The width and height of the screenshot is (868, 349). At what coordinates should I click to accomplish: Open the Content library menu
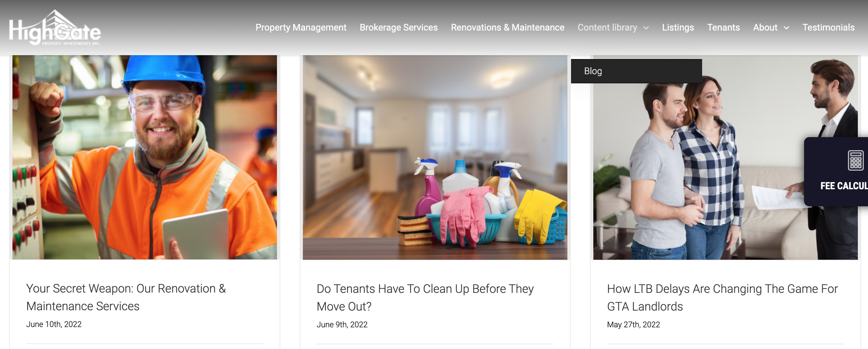click(x=607, y=27)
